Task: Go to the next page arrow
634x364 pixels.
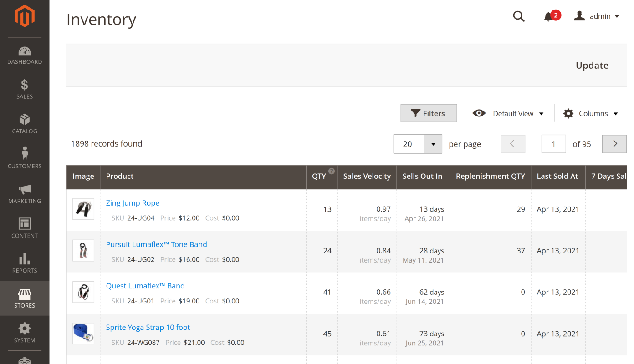Action: 614,144
